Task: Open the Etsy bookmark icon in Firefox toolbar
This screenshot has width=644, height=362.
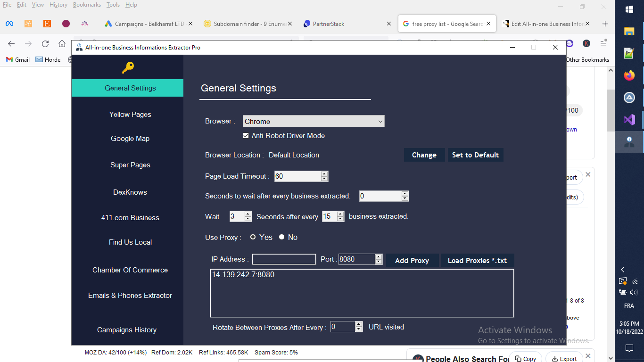Action: pyautogui.click(x=47, y=24)
